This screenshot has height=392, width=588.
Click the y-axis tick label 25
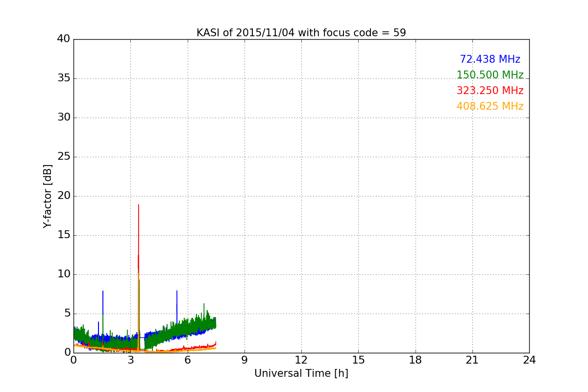(64, 157)
